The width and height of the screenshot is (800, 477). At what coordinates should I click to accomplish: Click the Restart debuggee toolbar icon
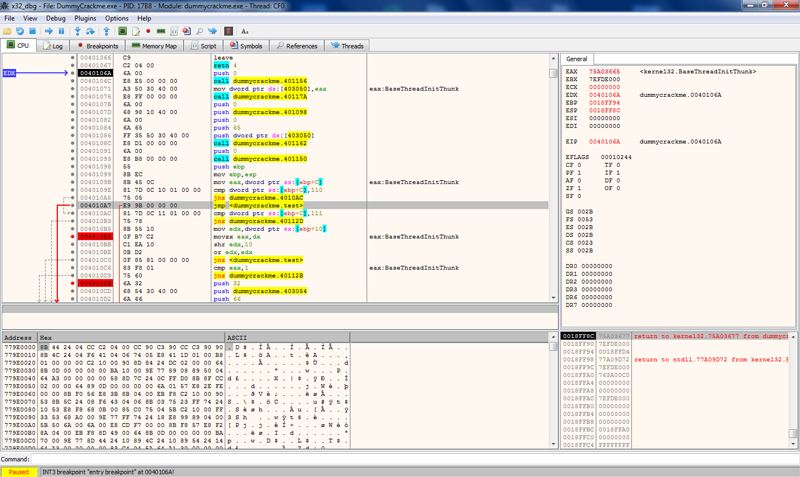(20, 31)
